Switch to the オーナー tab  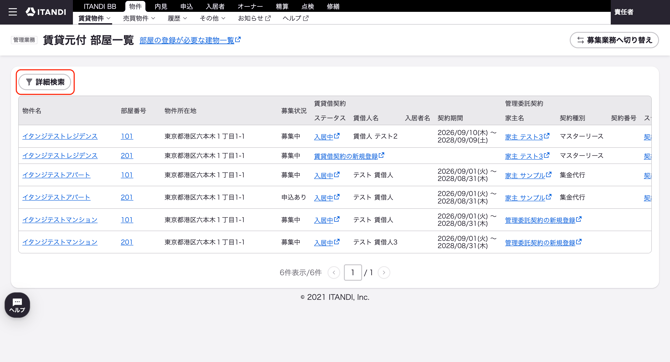pyautogui.click(x=250, y=6)
